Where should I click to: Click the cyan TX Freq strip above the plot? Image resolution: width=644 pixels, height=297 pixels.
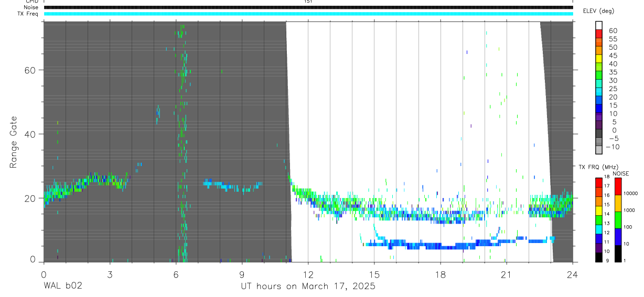pyautogui.click(x=308, y=14)
